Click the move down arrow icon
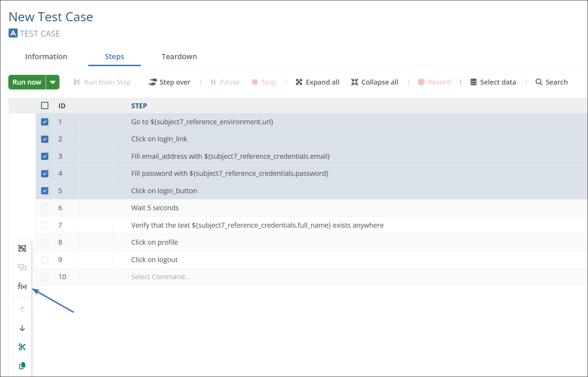This screenshot has height=377, width=588. point(22,328)
